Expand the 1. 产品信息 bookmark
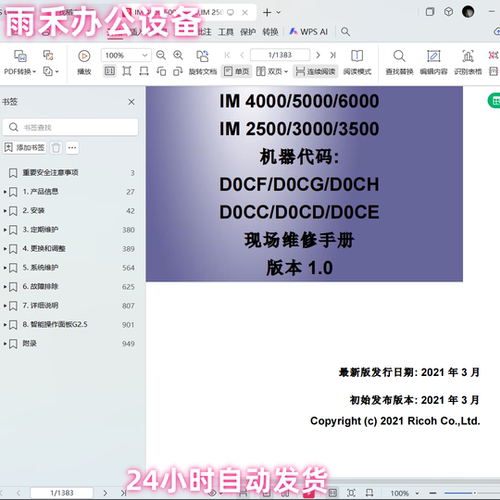Image resolution: width=500 pixels, height=500 pixels. [x=5, y=192]
